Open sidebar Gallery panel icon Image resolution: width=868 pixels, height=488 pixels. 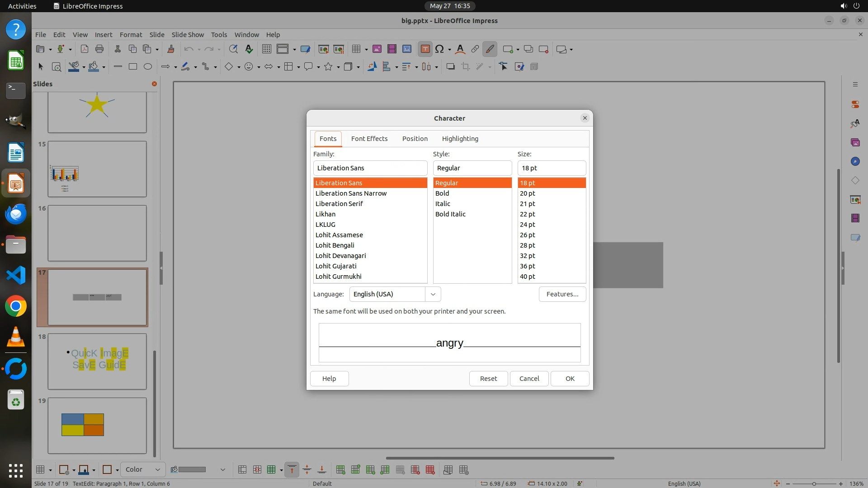pyautogui.click(x=855, y=142)
